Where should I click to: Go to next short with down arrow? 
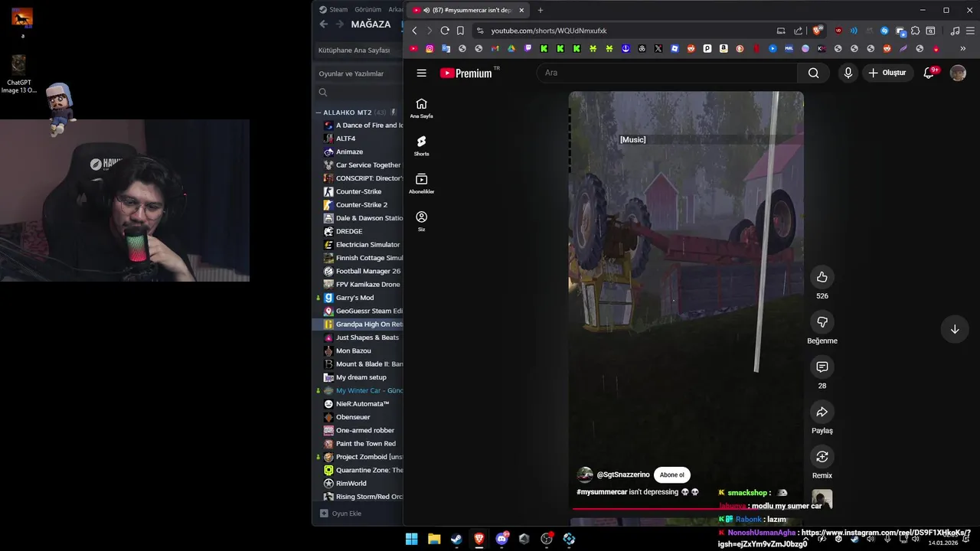pos(955,329)
